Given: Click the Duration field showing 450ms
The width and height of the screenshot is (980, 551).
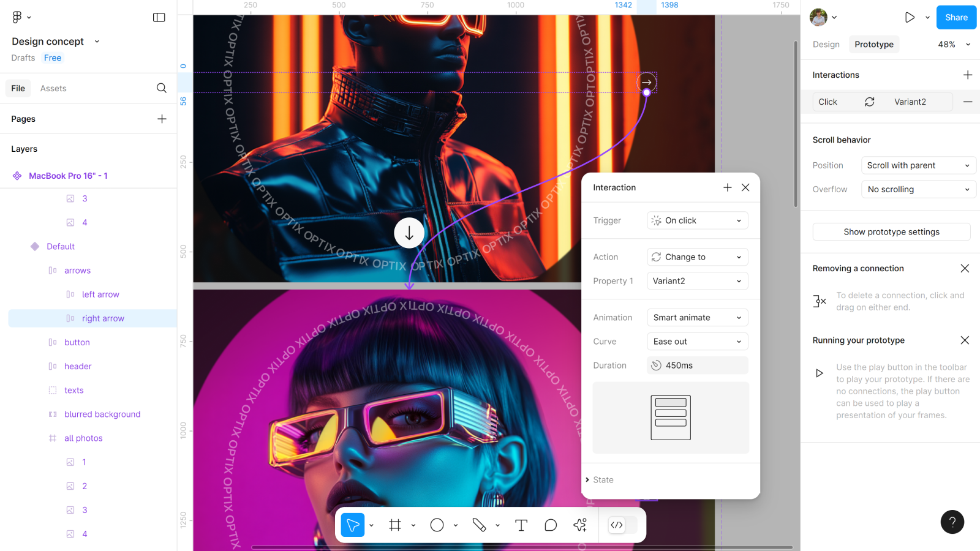Looking at the screenshot, I should [697, 365].
